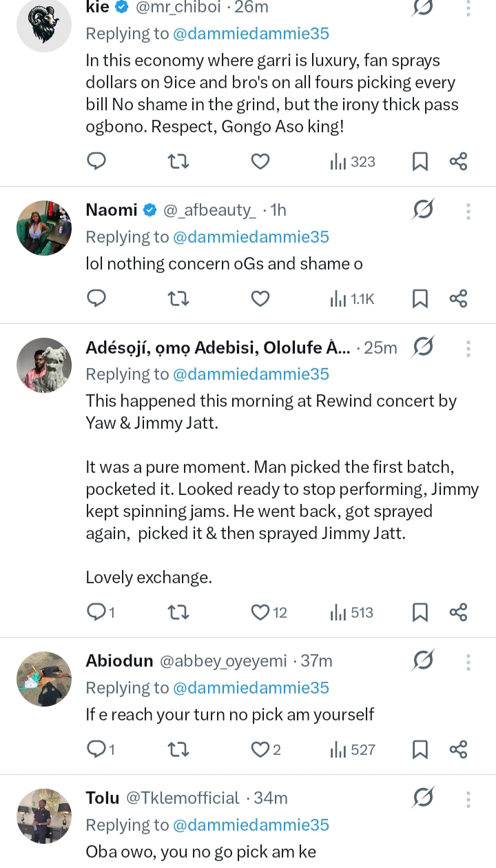Retweet Naomi's reply
496x868 pixels.
[178, 299]
